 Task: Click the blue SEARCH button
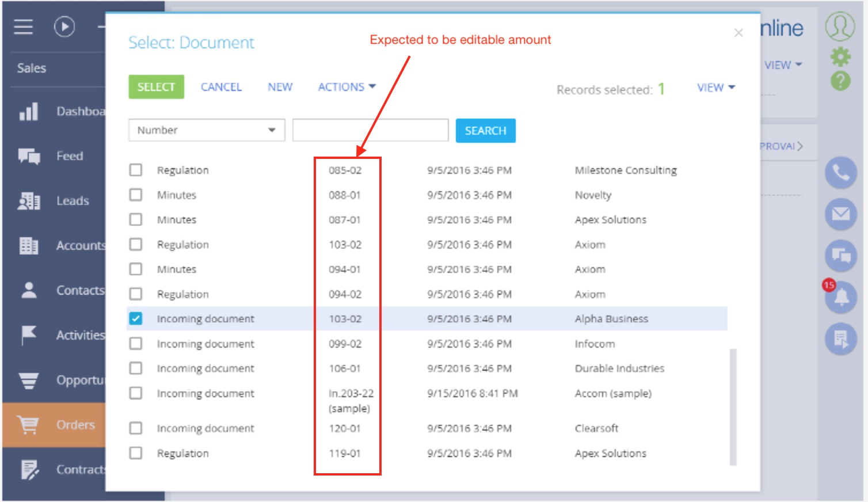(486, 131)
